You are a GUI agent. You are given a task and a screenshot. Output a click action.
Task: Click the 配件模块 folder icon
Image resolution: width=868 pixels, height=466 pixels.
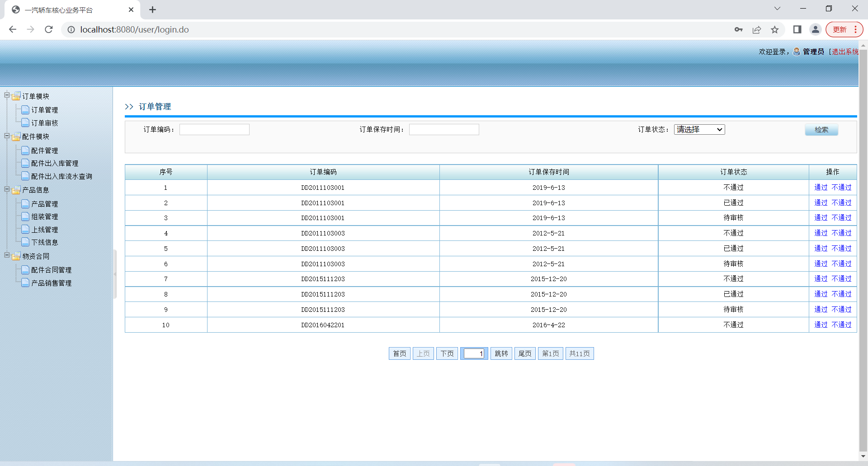pos(16,137)
